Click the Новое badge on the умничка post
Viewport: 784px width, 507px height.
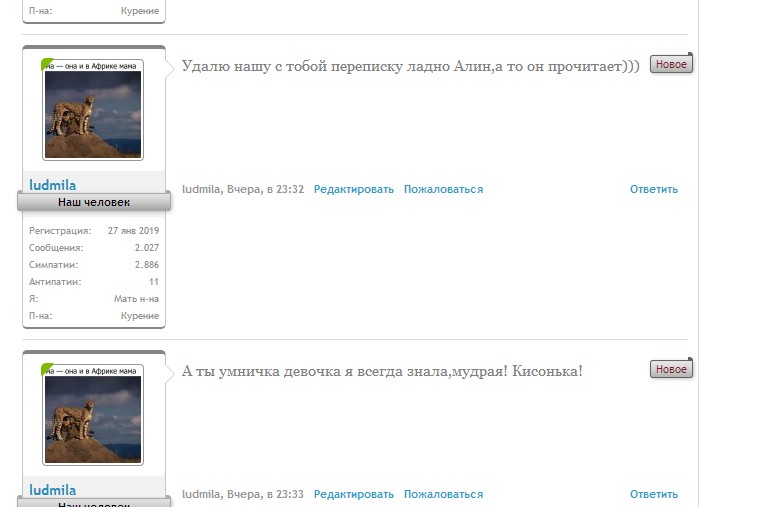[x=671, y=369]
